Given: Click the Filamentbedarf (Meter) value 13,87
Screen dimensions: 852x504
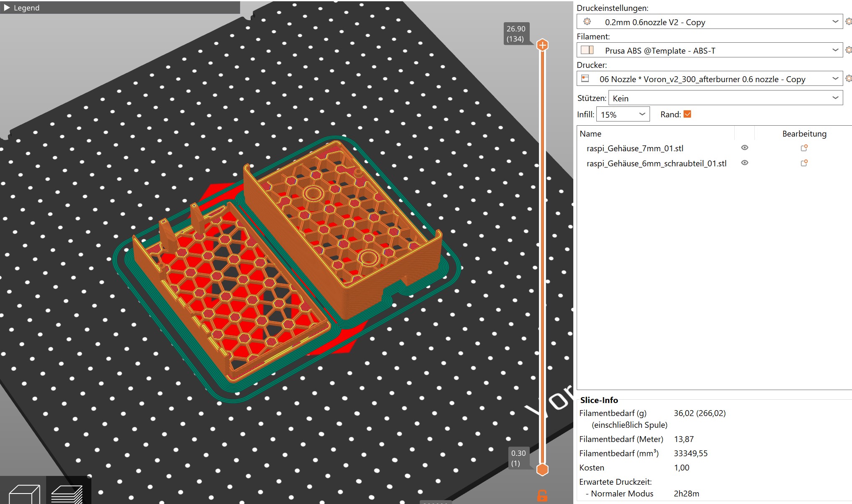Looking at the screenshot, I should click(x=684, y=439).
